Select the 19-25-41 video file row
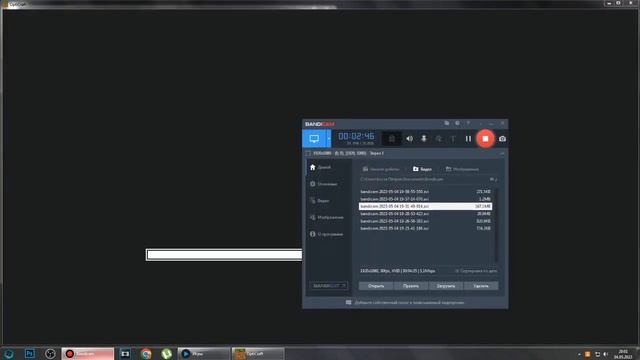Viewport: 640px width, 360px height. [425, 229]
